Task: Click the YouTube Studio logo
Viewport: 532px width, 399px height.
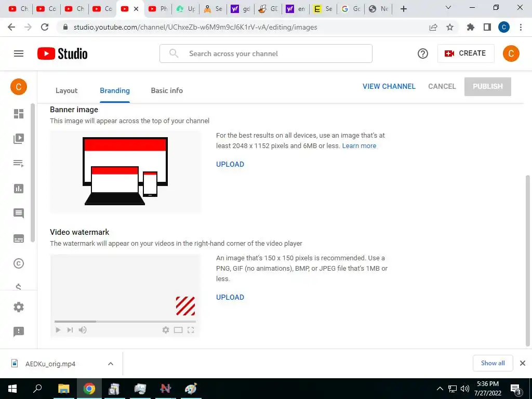Action: coord(62,54)
